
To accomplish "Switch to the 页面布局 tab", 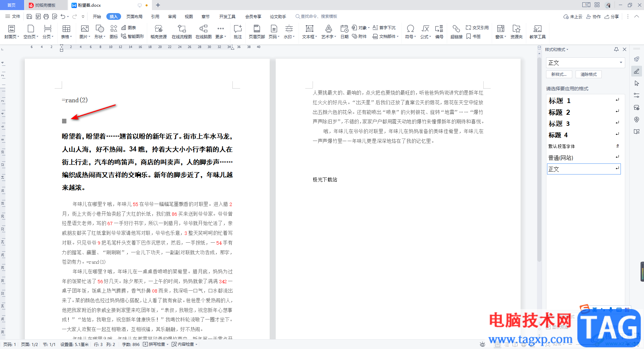I will pyautogui.click(x=134, y=16).
